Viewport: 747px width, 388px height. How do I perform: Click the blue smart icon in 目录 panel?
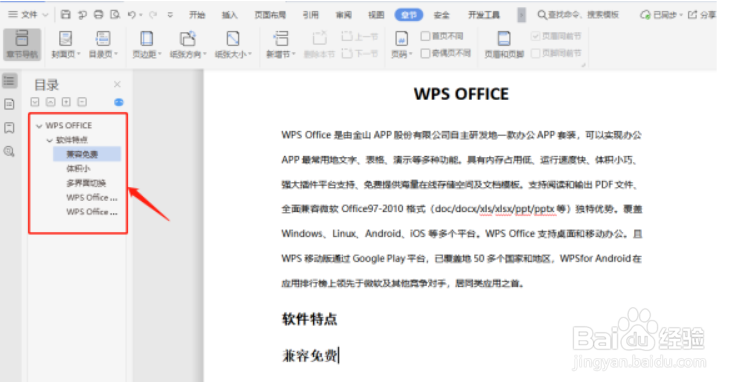[x=119, y=102]
